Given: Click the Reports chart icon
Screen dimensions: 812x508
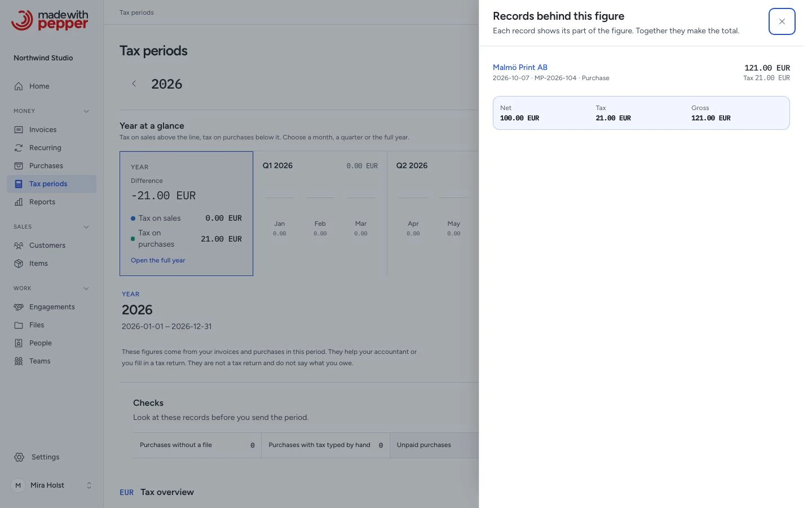Looking at the screenshot, I should (x=19, y=202).
